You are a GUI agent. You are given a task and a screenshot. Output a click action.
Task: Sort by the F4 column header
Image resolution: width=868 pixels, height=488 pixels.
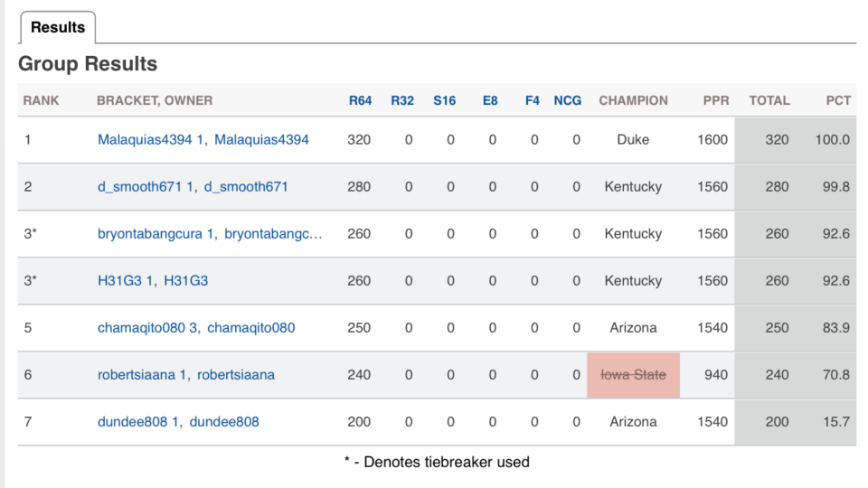pos(532,100)
